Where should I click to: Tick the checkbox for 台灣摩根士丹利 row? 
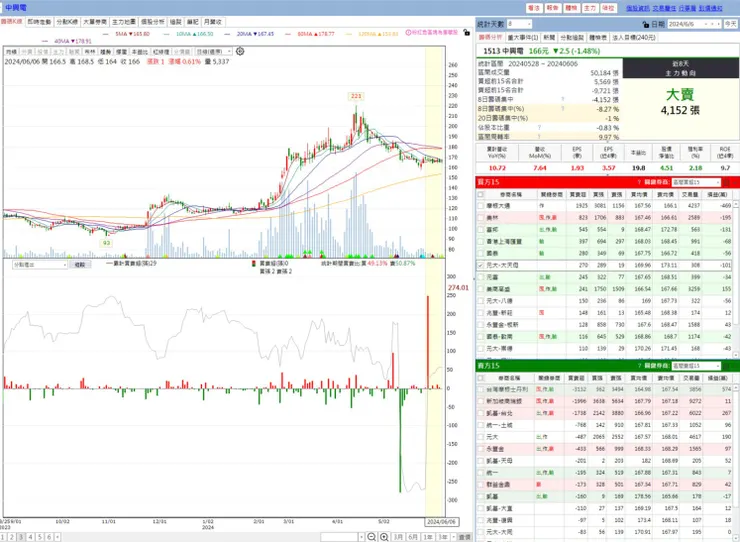click(480, 390)
